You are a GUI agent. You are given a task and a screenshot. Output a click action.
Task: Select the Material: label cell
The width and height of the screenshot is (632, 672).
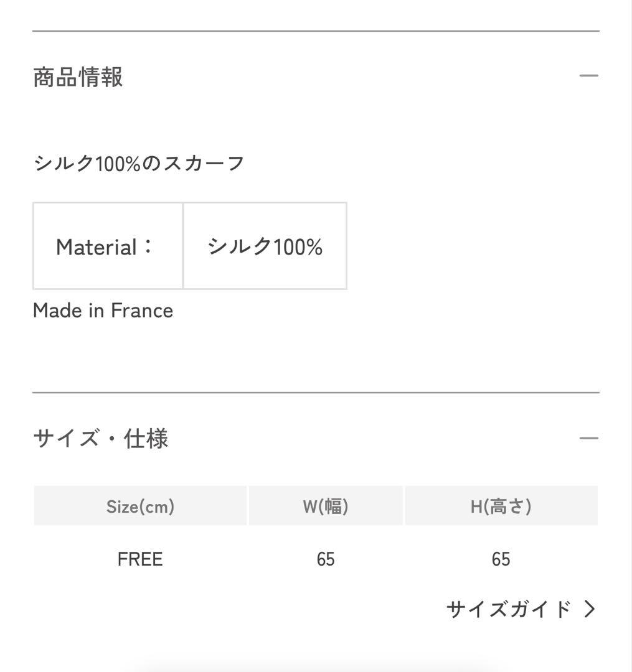point(107,246)
